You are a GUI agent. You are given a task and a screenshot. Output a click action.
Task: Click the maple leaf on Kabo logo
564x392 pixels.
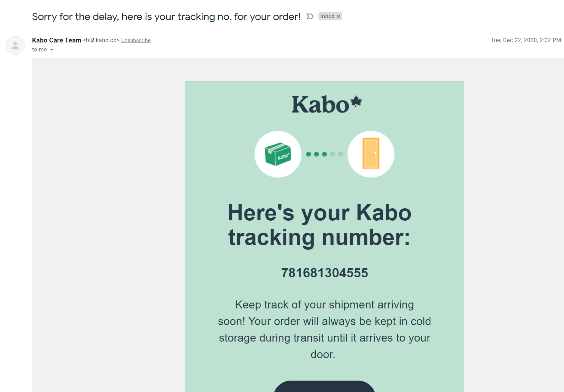pyautogui.click(x=356, y=102)
